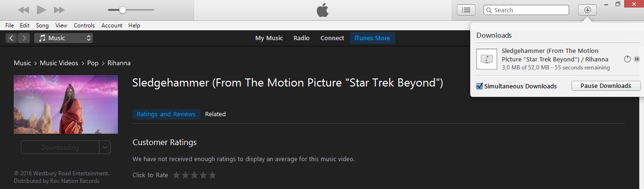Open the Music media type dropdown

[63, 38]
